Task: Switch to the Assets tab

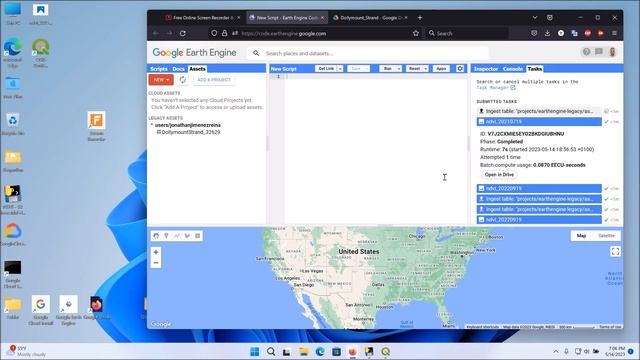Action: 197,69
